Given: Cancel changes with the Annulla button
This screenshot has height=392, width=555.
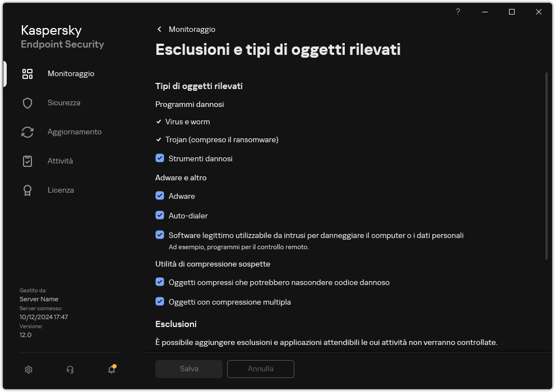Looking at the screenshot, I should coord(260,368).
